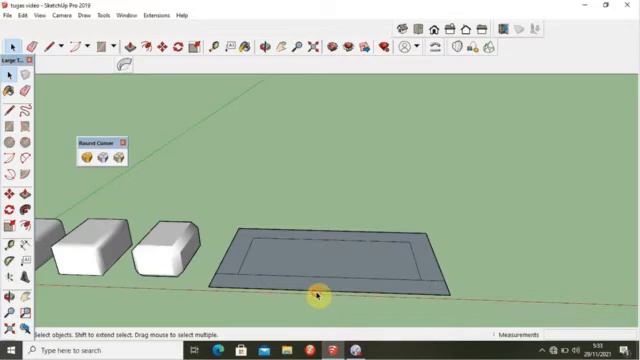The height and width of the screenshot is (360, 640).
Task: Click the Sharp Corner icon in Round Corner toolbar
Action: [103, 158]
